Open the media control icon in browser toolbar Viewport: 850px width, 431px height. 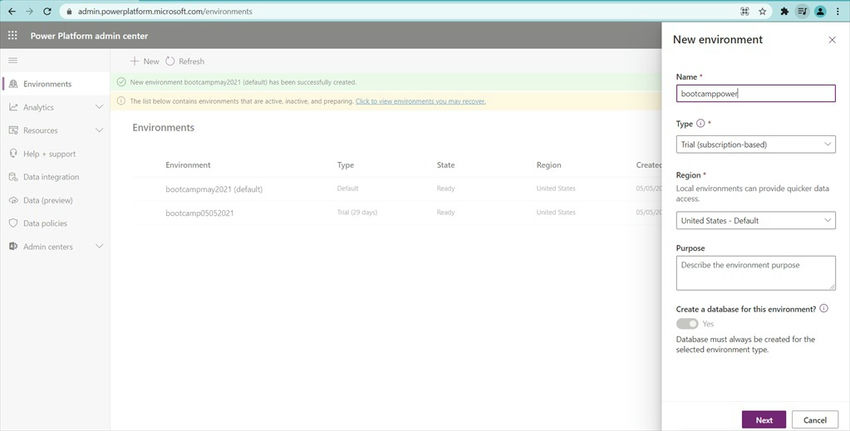click(802, 11)
